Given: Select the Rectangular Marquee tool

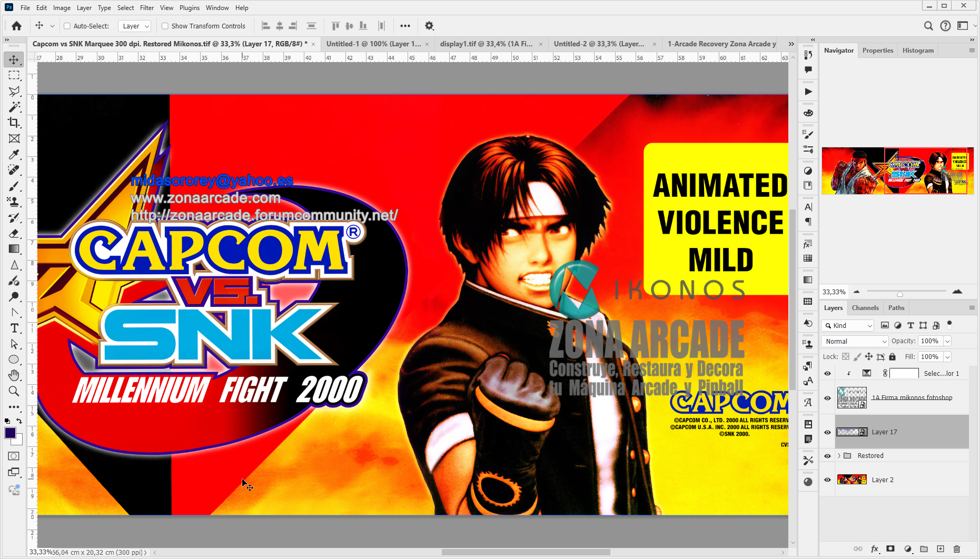Looking at the screenshot, I should pyautogui.click(x=14, y=75).
